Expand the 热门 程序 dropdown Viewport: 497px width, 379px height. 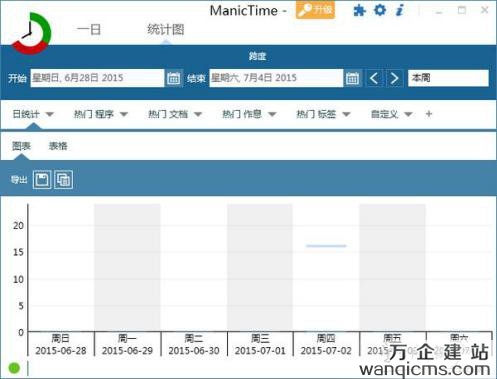(124, 114)
